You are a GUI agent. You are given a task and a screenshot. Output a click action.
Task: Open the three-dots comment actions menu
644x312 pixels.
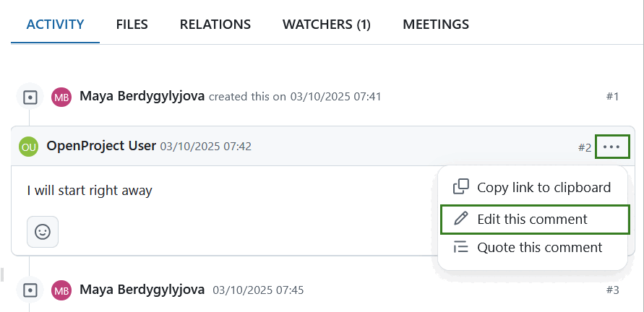click(611, 147)
